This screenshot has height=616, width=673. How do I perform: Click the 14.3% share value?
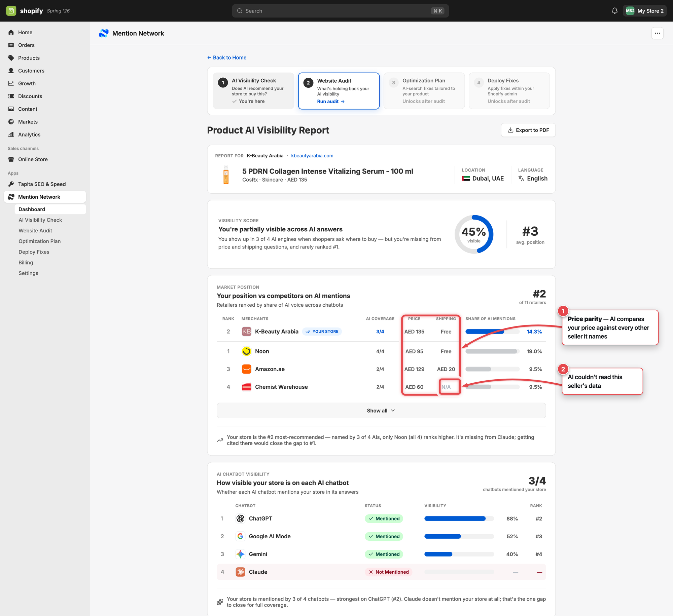click(x=534, y=332)
